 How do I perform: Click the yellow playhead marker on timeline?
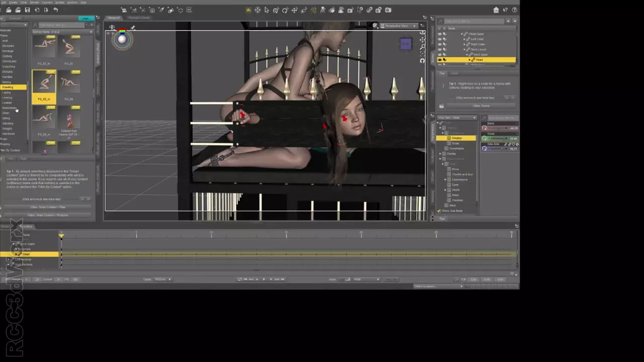click(x=61, y=236)
